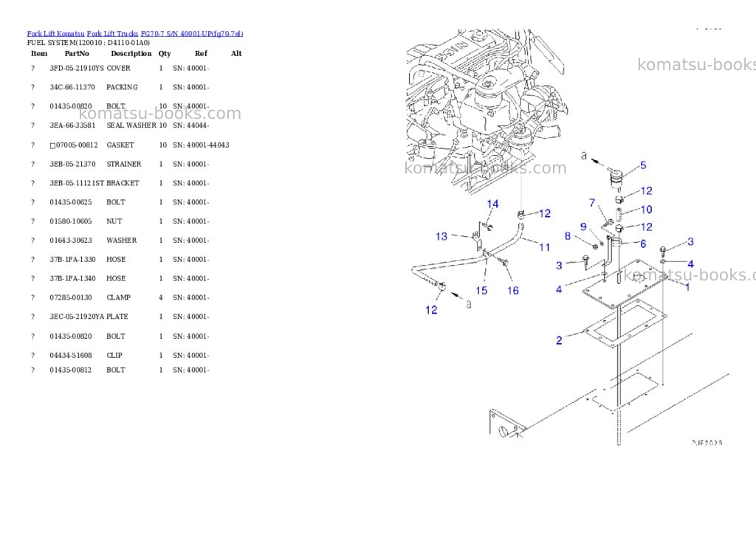Click callout number 16 in the diagram
756x535 pixels.
click(512, 290)
